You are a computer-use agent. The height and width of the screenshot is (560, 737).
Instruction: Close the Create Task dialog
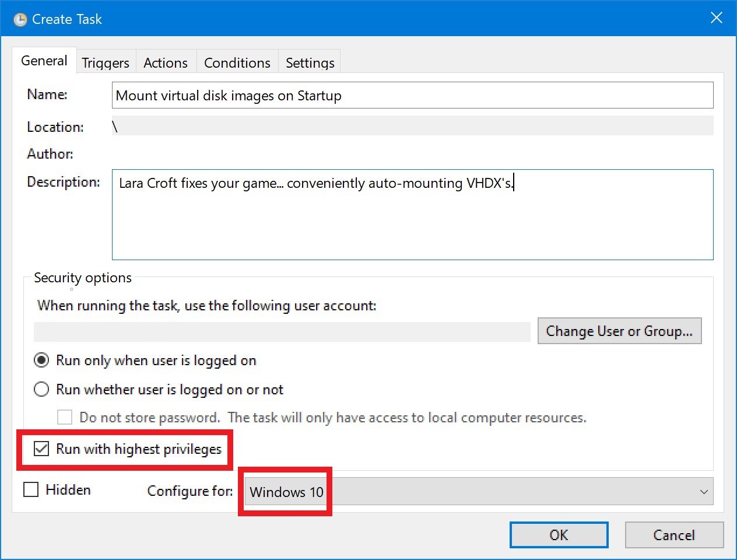tap(716, 18)
